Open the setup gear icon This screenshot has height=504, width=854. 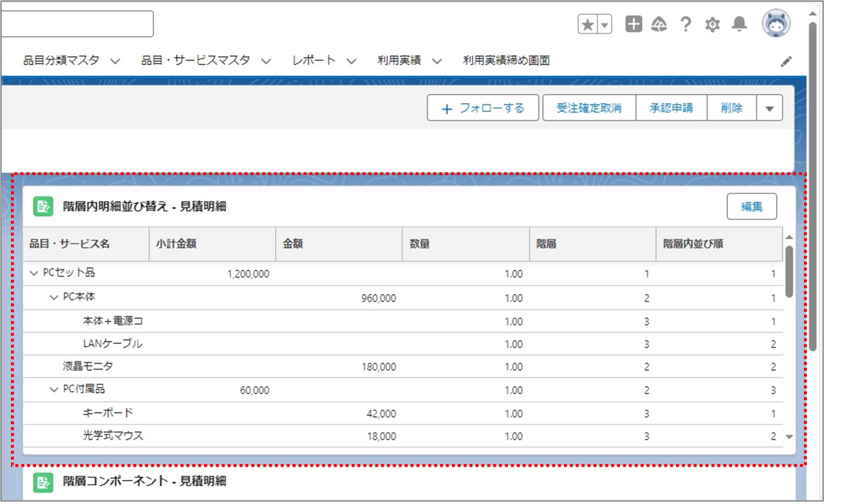[x=712, y=24]
